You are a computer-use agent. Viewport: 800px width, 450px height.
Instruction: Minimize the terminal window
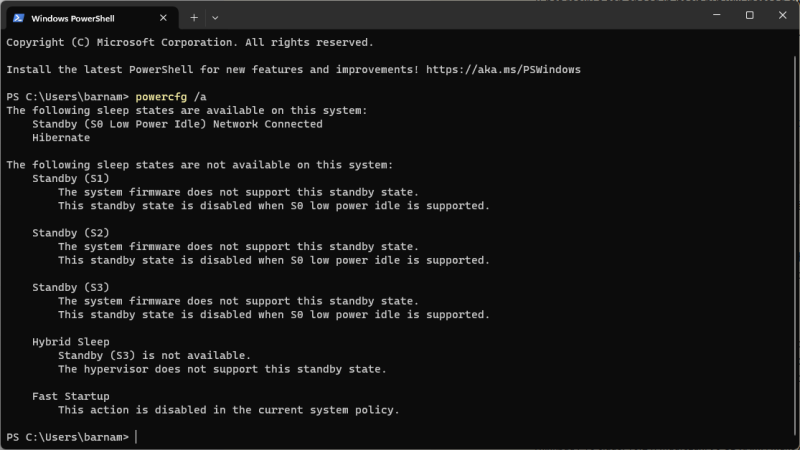[x=716, y=15]
